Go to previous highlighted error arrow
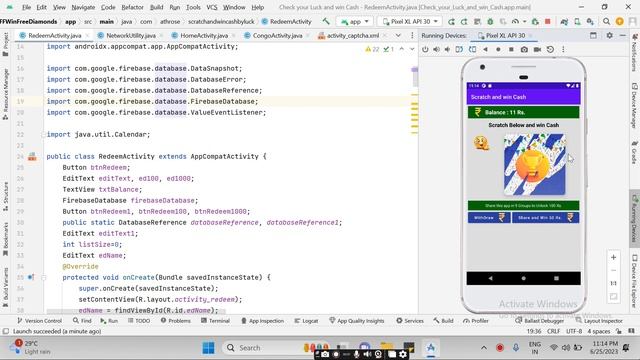 402,49
